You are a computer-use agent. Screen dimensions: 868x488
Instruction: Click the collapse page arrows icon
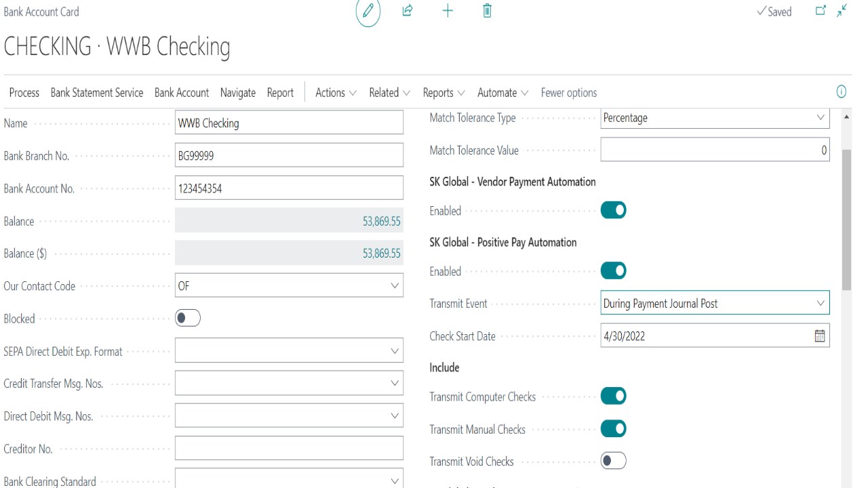click(842, 11)
